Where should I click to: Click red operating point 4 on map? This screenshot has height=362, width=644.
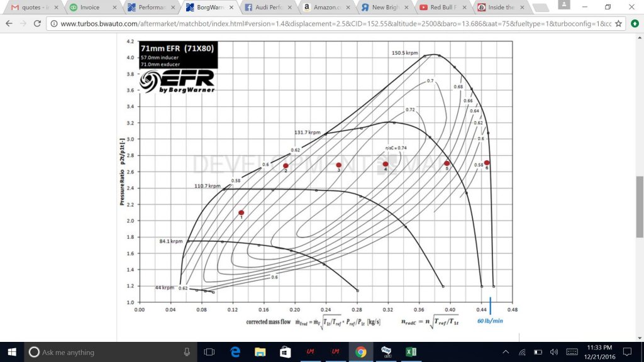[x=386, y=164]
